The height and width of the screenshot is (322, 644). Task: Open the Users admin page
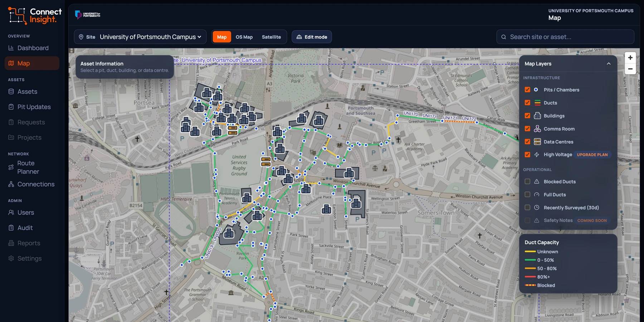point(32,212)
